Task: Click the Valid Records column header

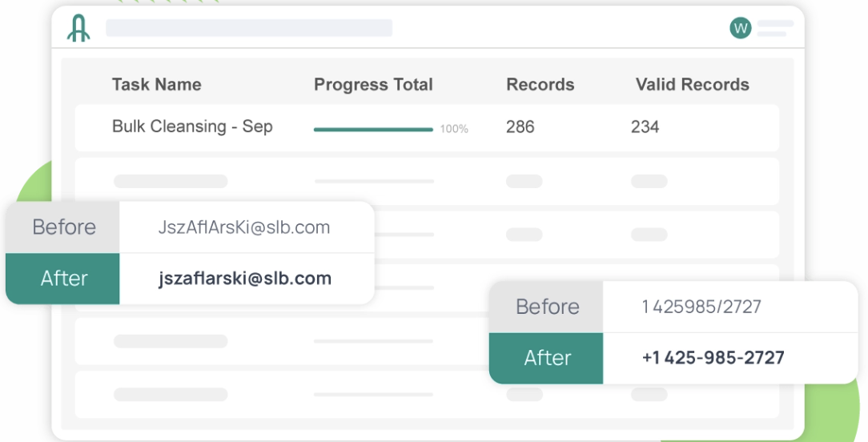Action: point(692,85)
